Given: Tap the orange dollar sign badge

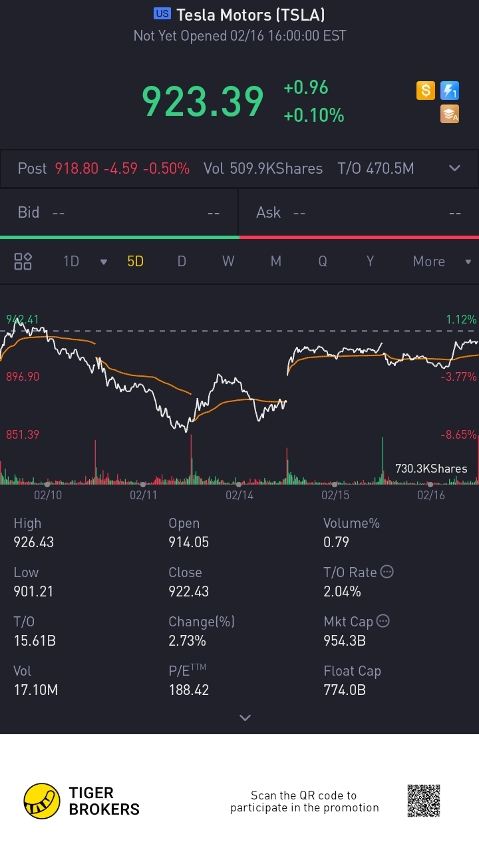Looking at the screenshot, I should (426, 91).
